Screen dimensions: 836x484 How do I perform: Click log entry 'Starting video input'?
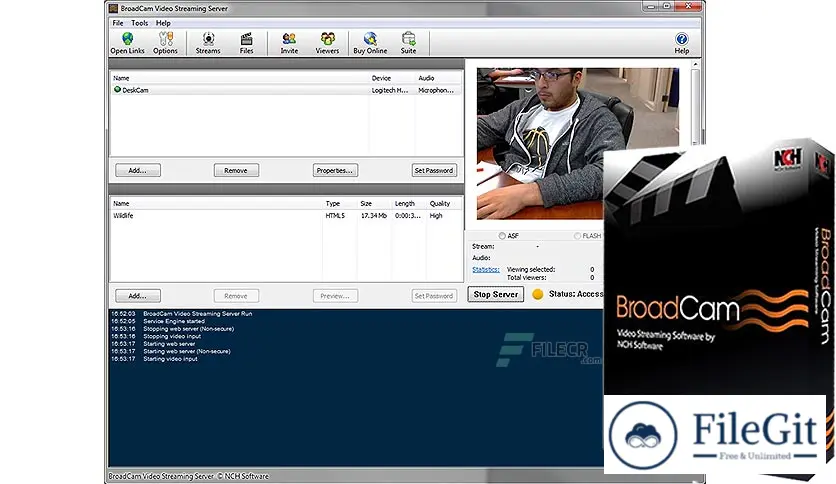point(170,359)
